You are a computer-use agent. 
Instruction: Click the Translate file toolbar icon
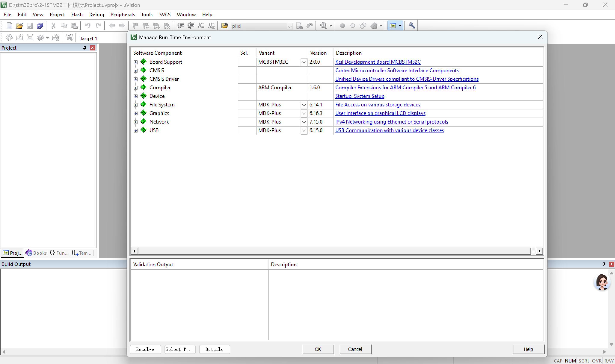click(9, 38)
